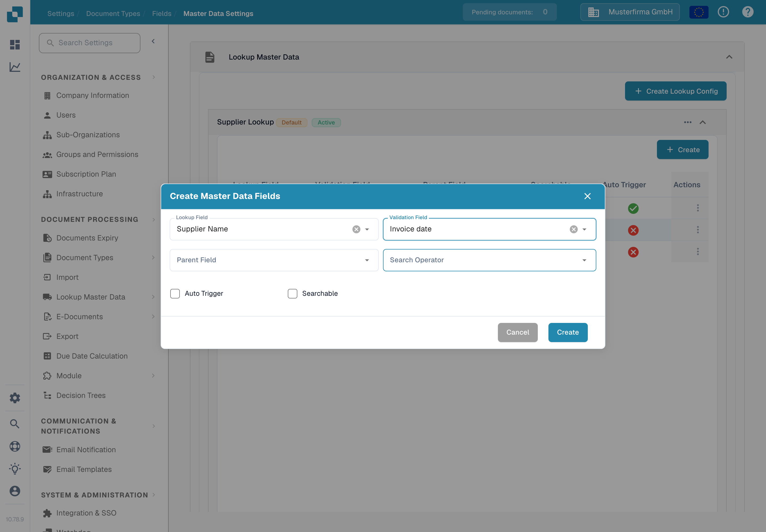The image size is (766, 532).
Task: Click the EU flag language selector
Action: [x=699, y=12]
